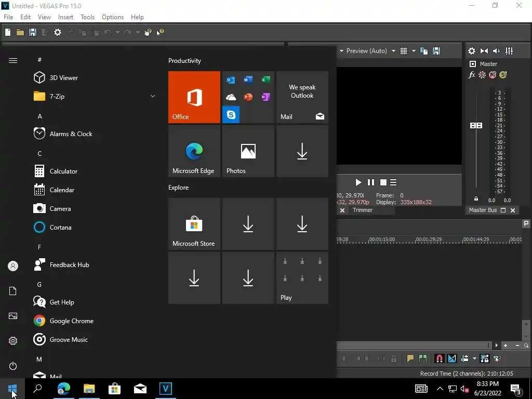Viewport: 532px width, 399px height.
Task: Toggle lock envelopes to events icon
Action: click(x=485, y=358)
